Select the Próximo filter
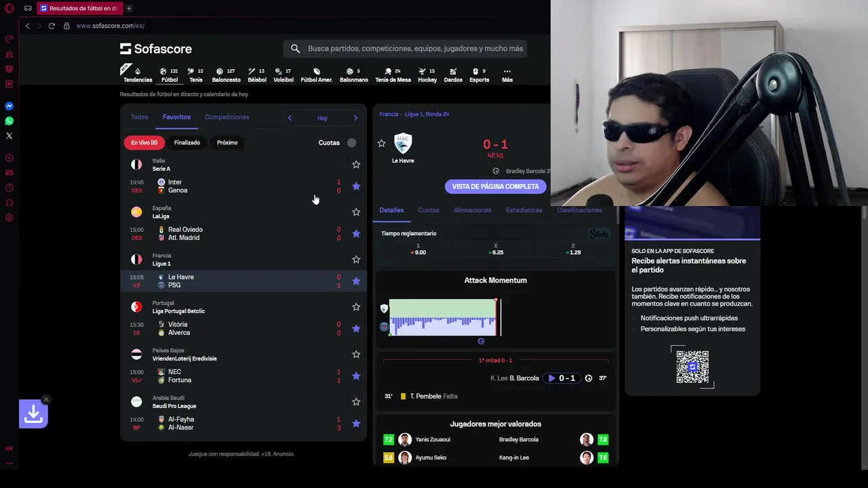 (x=227, y=142)
